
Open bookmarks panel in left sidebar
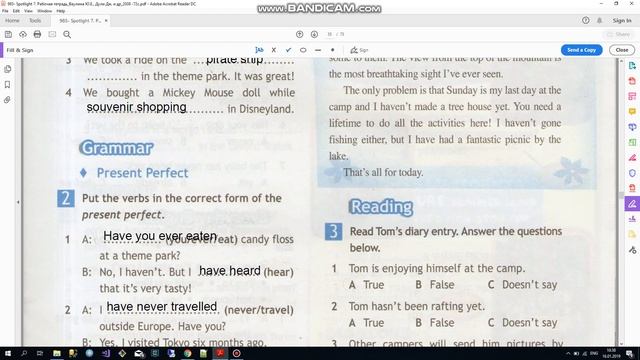[7, 84]
